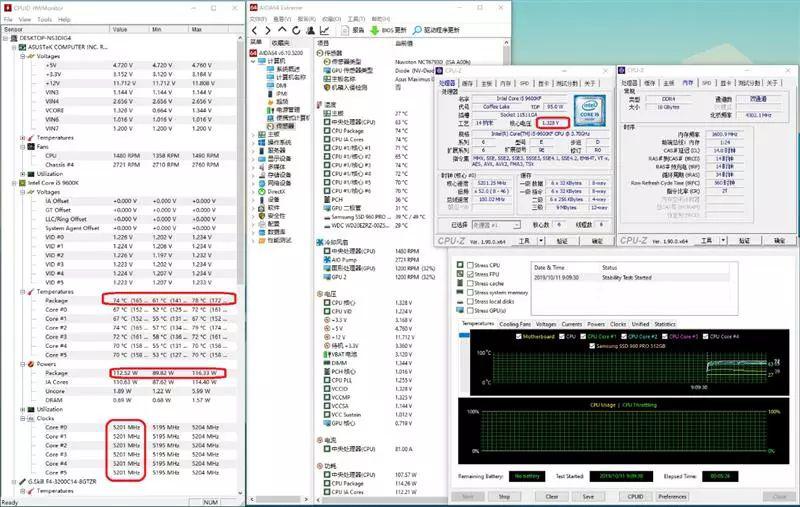Enable the Stress cache checkbox
This screenshot has width=800, height=507.
pyautogui.click(x=470, y=283)
